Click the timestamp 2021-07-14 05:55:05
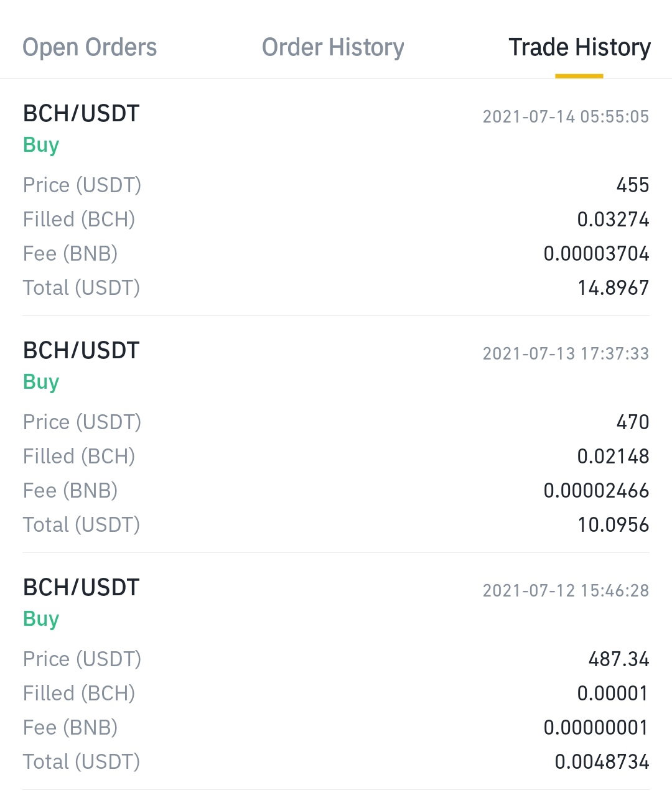Image resolution: width=672 pixels, height=808 pixels. (x=566, y=116)
